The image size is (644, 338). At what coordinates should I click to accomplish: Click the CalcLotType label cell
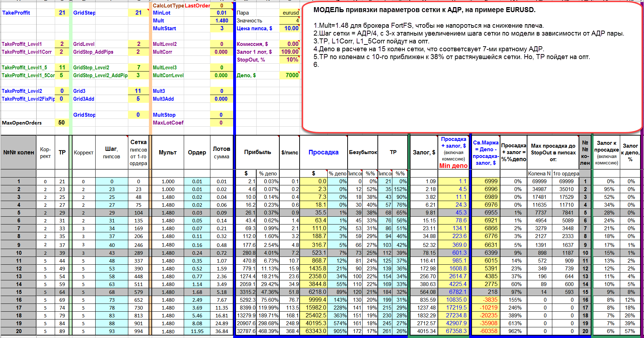click(x=168, y=5)
